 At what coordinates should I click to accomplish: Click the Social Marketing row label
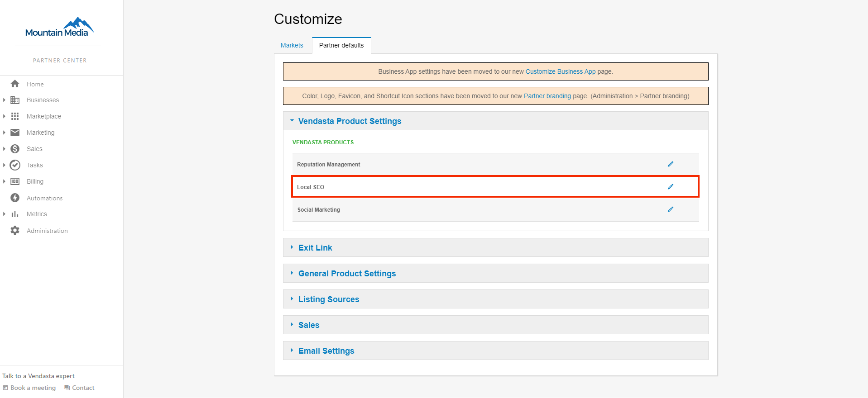click(x=319, y=210)
